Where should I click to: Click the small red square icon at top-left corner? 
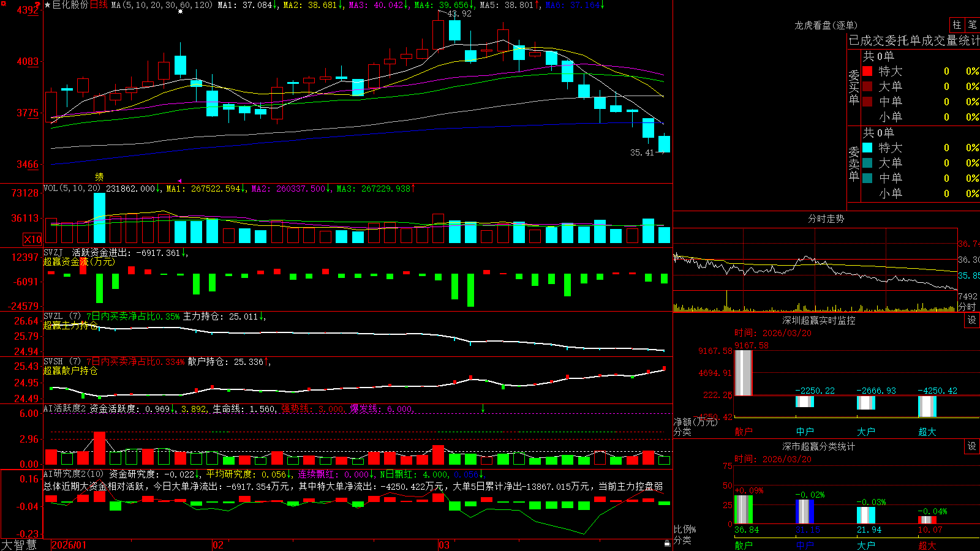click(2, 2)
